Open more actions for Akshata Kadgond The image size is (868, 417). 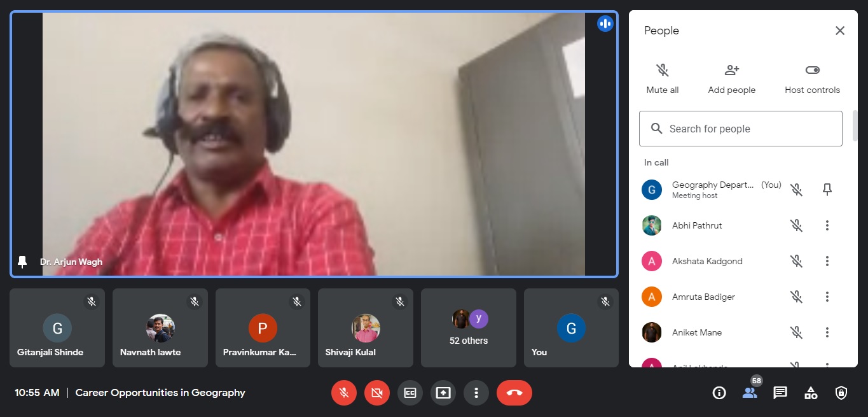coord(827,261)
